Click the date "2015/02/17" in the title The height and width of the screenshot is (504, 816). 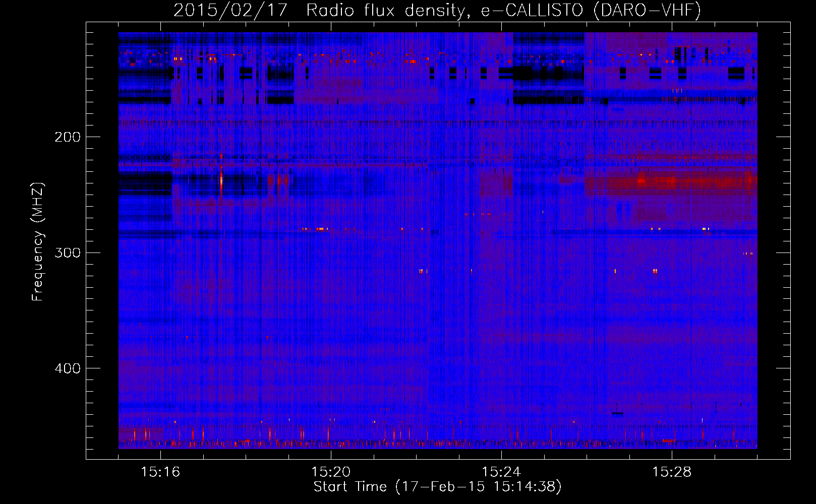230,10
